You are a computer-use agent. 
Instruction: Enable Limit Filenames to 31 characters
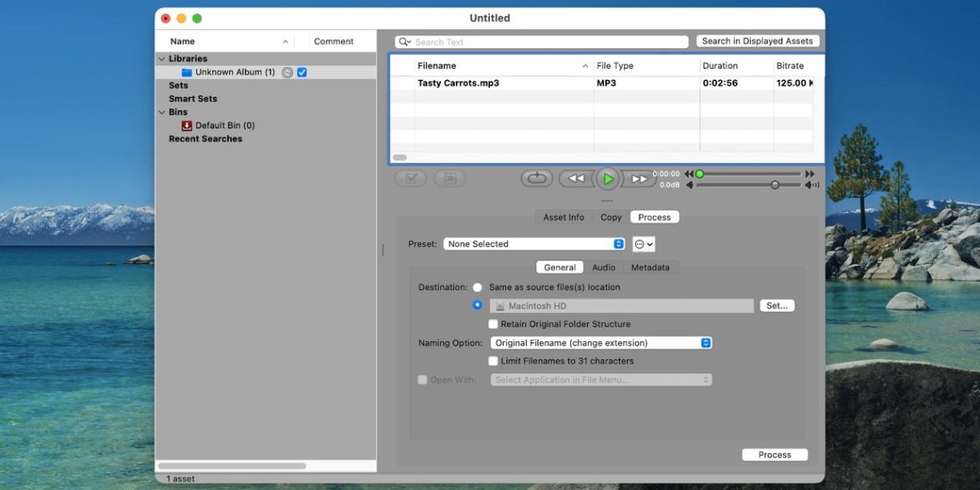[x=493, y=361]
